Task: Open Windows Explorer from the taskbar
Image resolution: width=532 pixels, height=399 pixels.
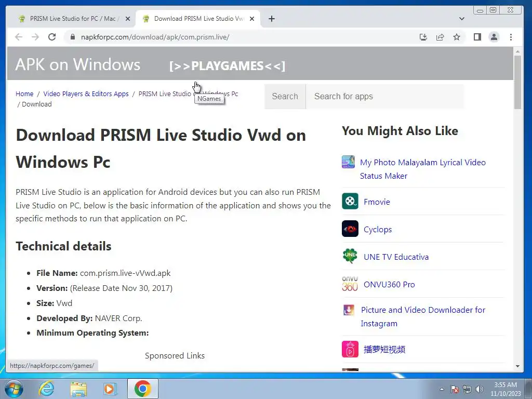Action: coord(78,389)
